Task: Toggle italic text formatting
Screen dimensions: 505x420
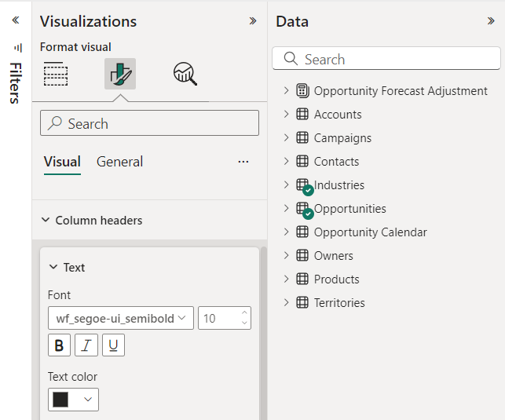Action: (x=86, y=345)
